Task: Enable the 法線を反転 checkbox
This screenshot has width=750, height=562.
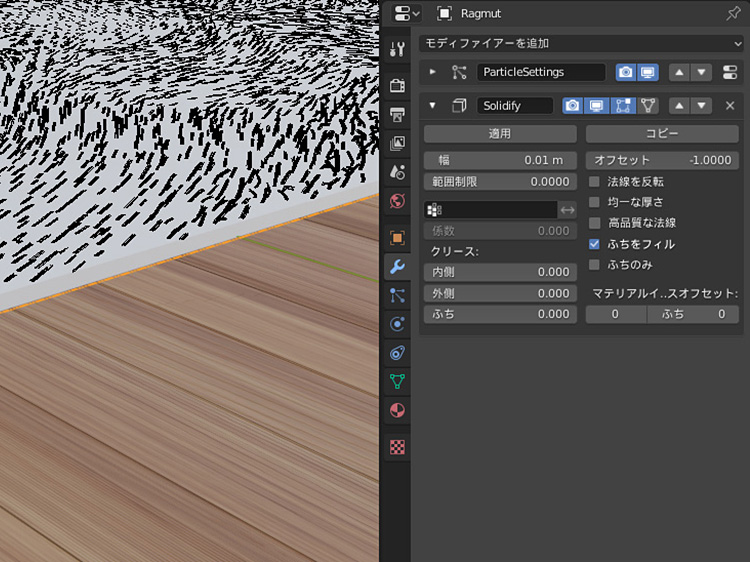Action: coord(594,182)
